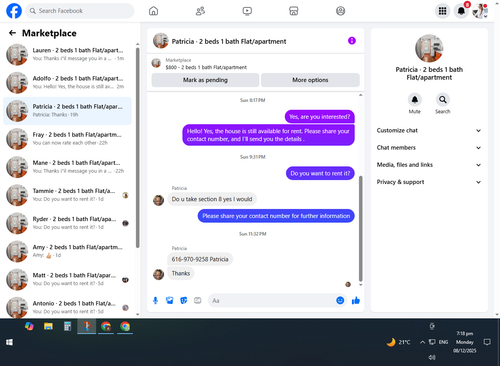This screenshot has height=366, width=500.
Task: Open the apps grid menu
Action: tap(442, 11)
